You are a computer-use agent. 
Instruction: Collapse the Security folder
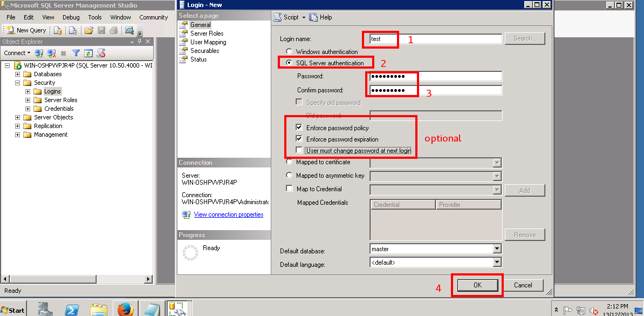coord(17,83)
